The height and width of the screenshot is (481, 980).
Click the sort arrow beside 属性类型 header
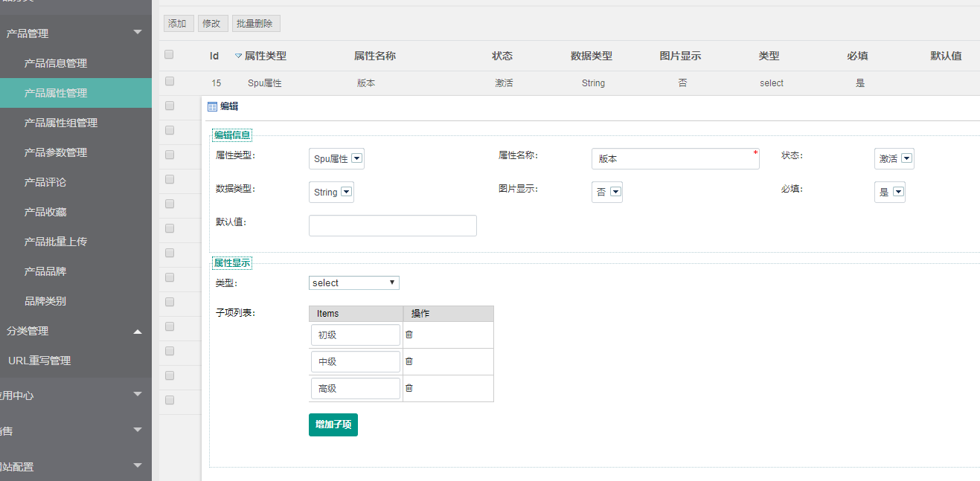[238, 56]
